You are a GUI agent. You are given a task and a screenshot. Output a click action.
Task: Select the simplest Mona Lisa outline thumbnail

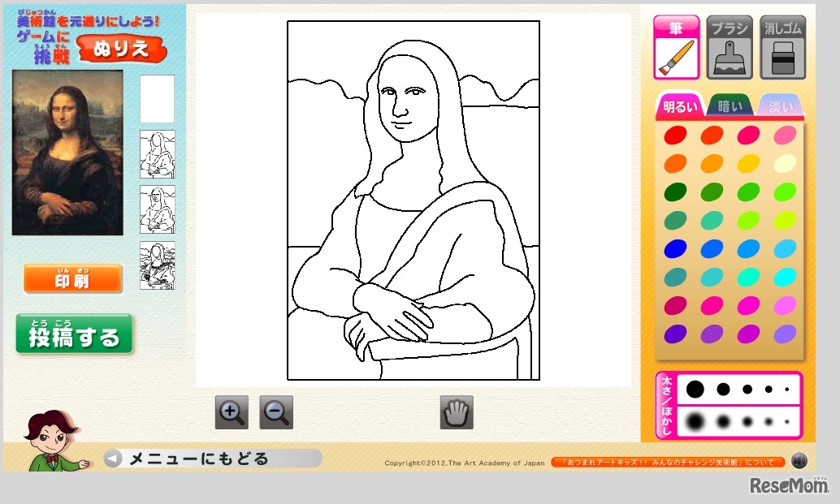157,155
